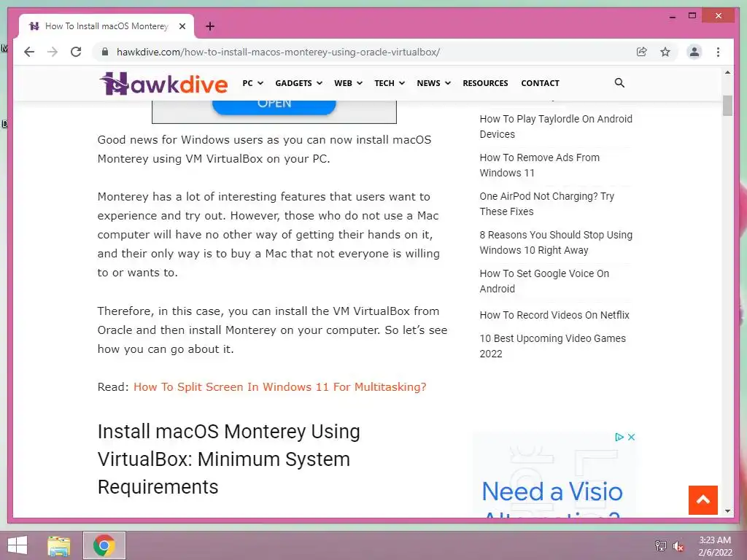Open the Chrome three-dot menu

[x=718, y=52]
